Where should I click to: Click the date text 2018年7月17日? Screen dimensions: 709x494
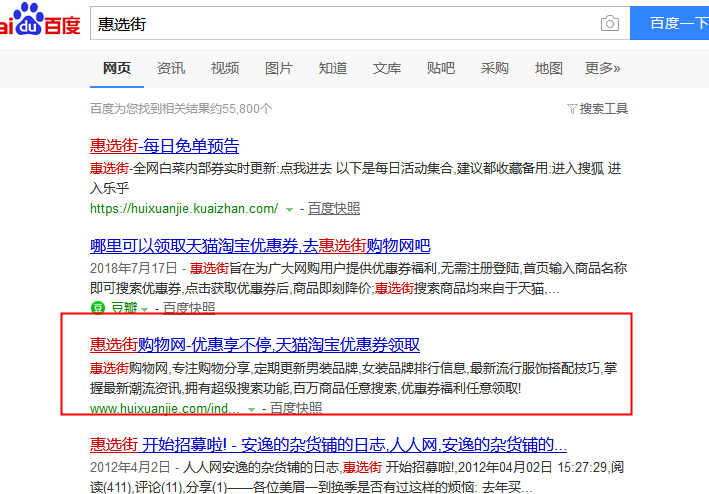[133, 268]
